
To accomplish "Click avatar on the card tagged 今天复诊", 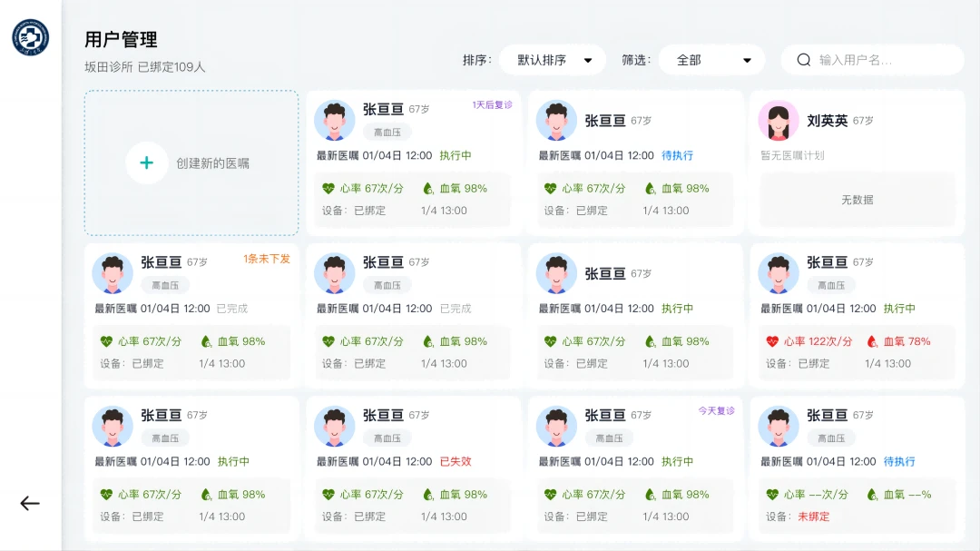I will tap(556, 427).
